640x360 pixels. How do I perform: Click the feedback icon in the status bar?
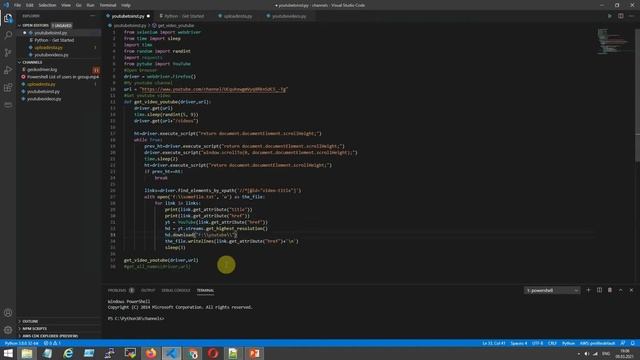[x=623, y=343]
